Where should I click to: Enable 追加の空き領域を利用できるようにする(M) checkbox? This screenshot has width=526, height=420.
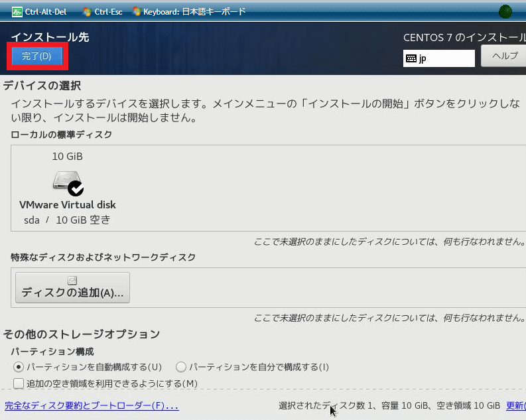19,384
